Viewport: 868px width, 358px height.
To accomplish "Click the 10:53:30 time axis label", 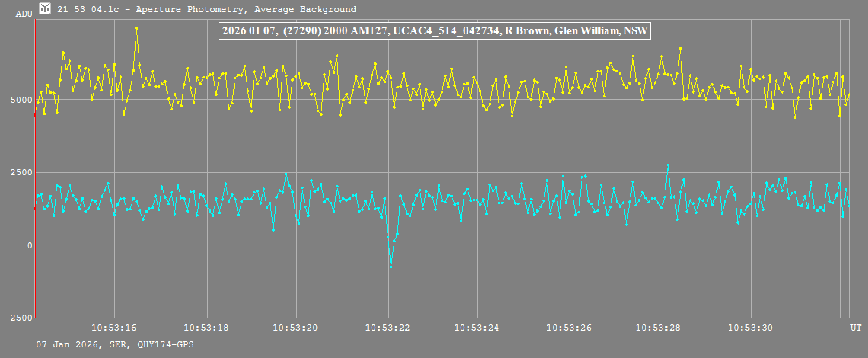I will (x=751, y=328).
